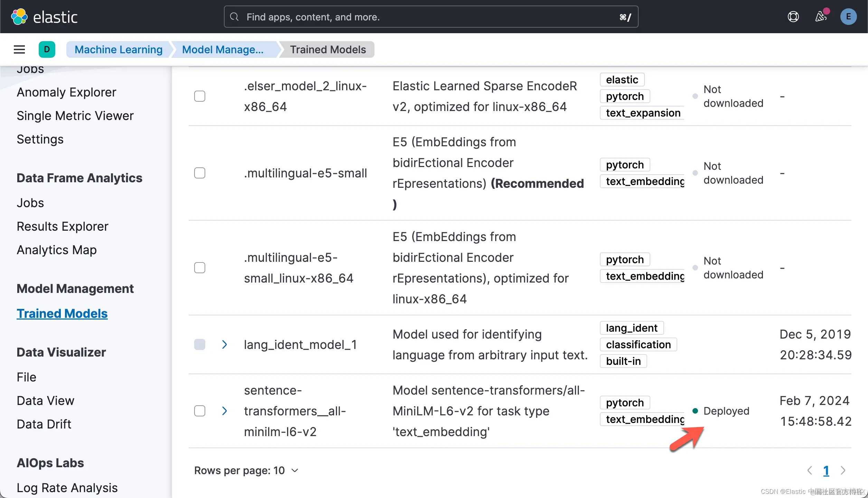Click Dec 5, 2019 created date
868x498 pixels.
click(815, 344)
